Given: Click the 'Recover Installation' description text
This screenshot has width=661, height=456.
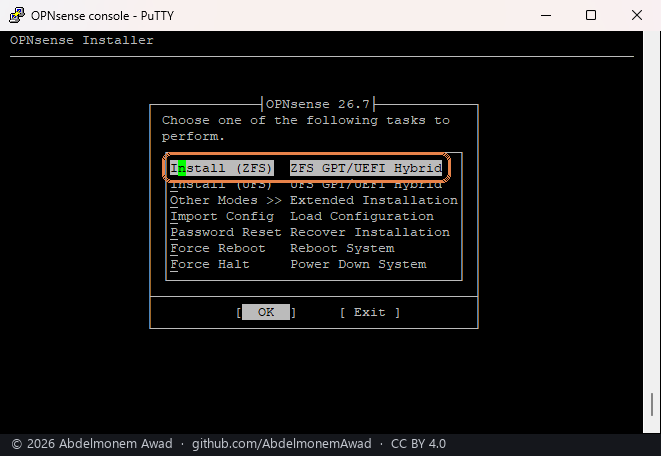Looking at the screenshot, I should pyautogui.click(x=370, y=232).
